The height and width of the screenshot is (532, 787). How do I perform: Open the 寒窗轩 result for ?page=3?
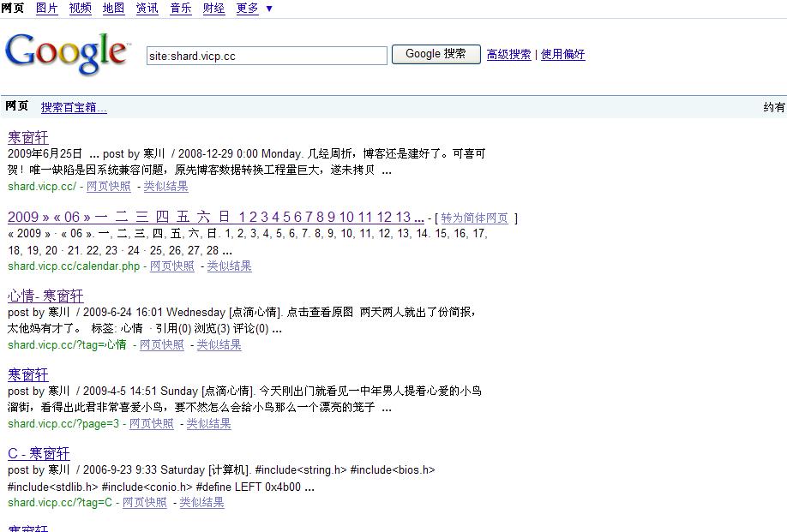tap(28, 374)
